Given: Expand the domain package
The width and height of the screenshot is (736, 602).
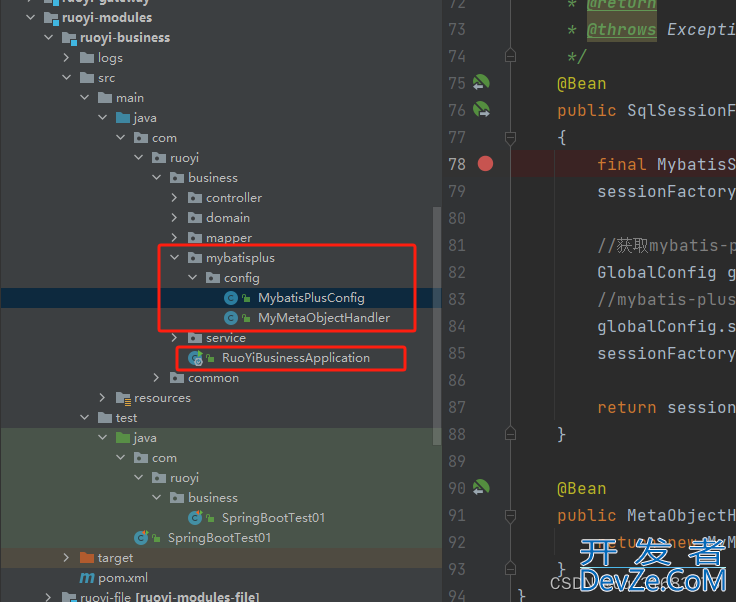Looking at the screenshot, I should [x=175, y=218].
